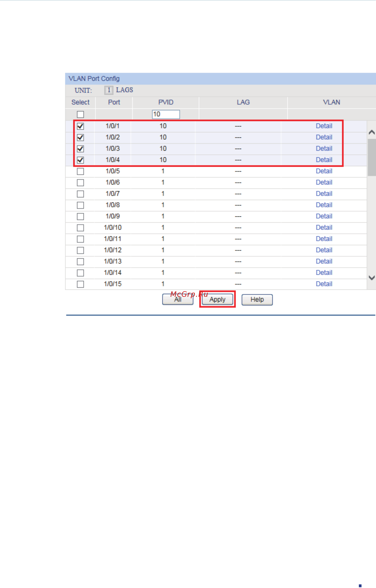Open Detail link for port 1/0/10
Screen dimensions: 376x588
(324, 227)
